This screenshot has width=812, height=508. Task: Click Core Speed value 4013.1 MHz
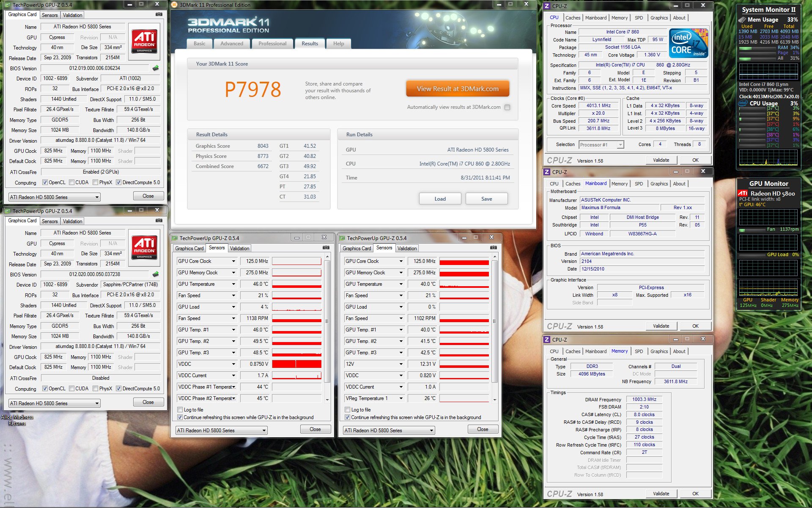[x=598, y=106]
